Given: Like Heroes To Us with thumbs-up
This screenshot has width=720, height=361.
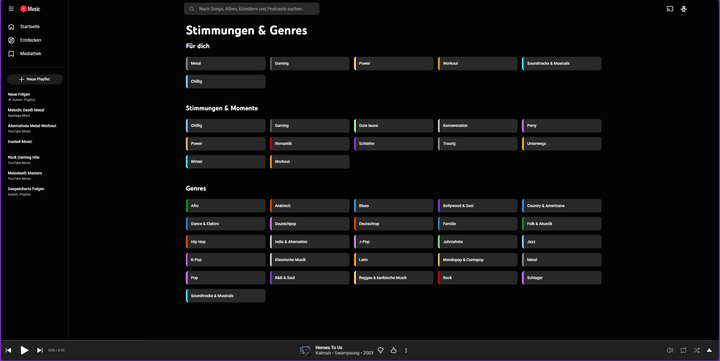Looking at the screenshot, I should click(x=394, y=350).
